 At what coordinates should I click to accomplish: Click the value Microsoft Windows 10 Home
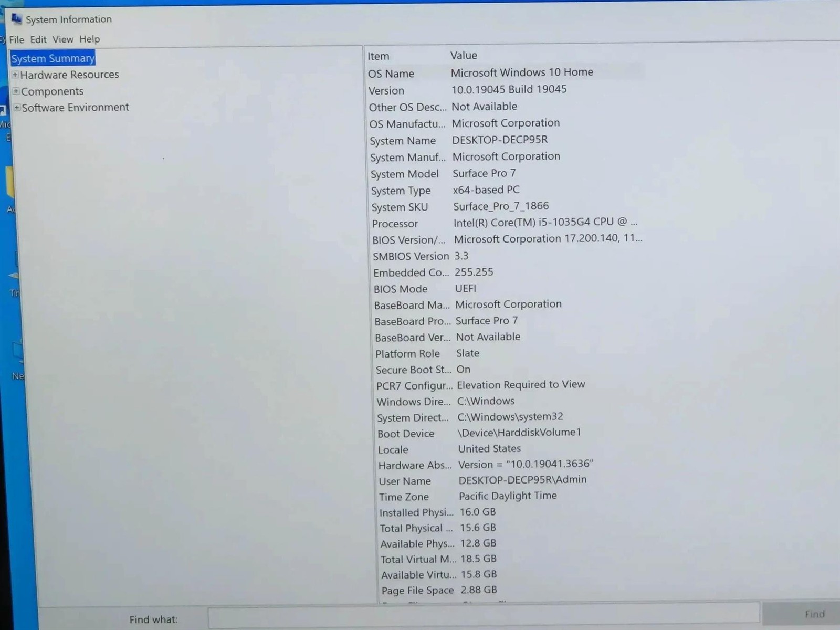click(522, 72)
